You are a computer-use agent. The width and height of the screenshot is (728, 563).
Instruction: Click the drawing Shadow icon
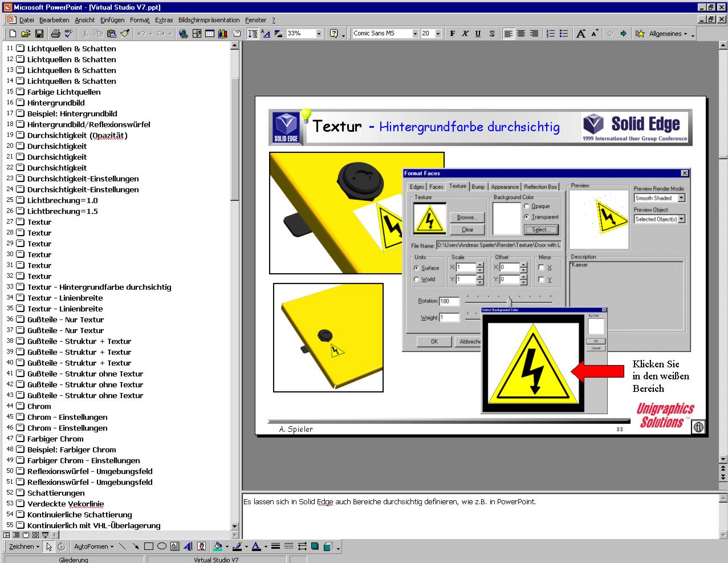(x=315, y=546)
